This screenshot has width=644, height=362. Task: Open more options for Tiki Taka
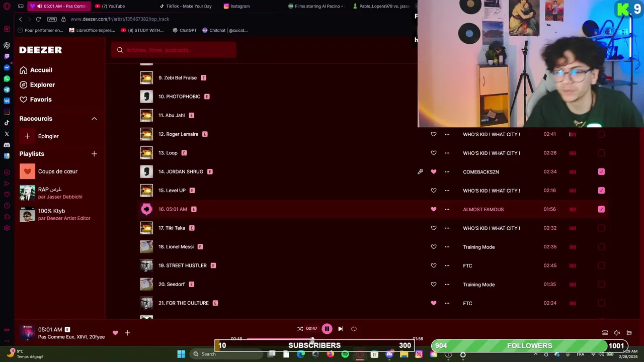tap(447, 228)
